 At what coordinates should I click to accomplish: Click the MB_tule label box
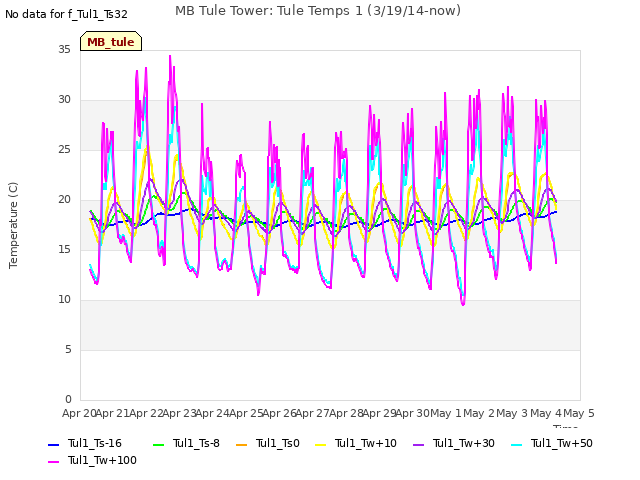(x=111, y=41)
